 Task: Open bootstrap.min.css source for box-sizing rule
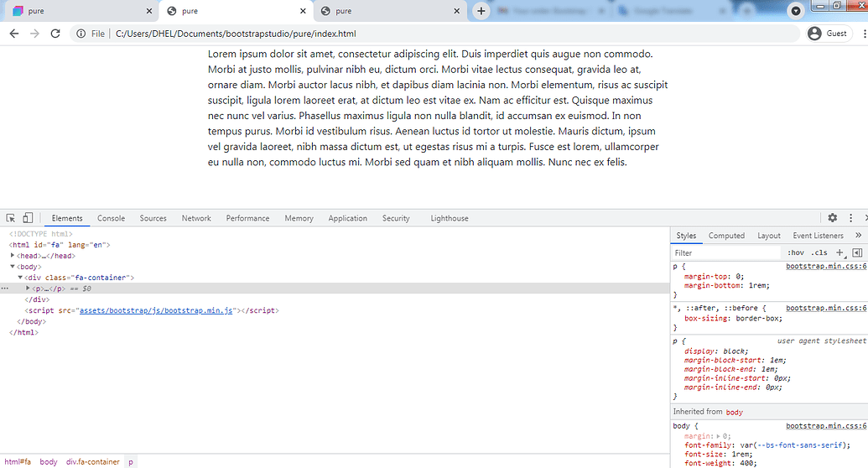tap(826, 308)
